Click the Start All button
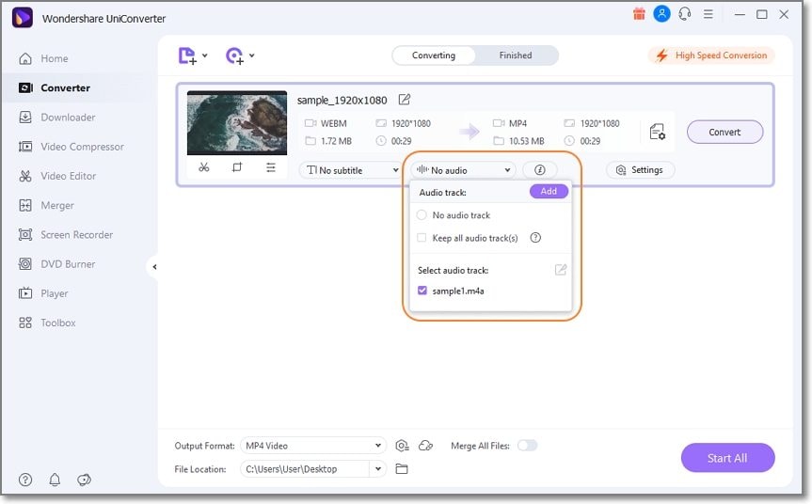The image size is (812, 504). 727,458
